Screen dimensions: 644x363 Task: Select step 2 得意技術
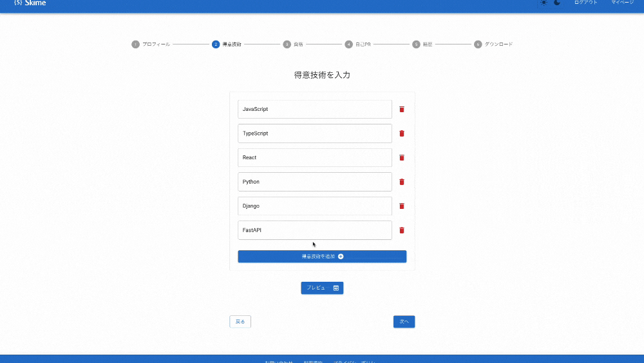(x=227, y=44)
